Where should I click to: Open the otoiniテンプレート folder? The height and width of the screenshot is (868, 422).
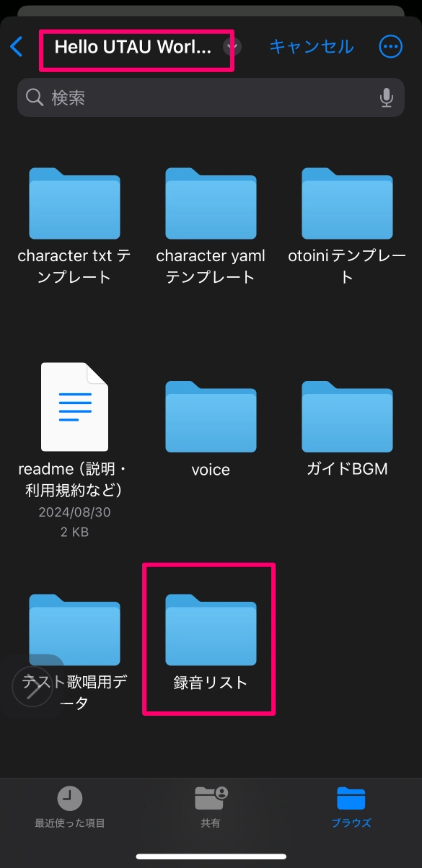(x=347, y=203)
